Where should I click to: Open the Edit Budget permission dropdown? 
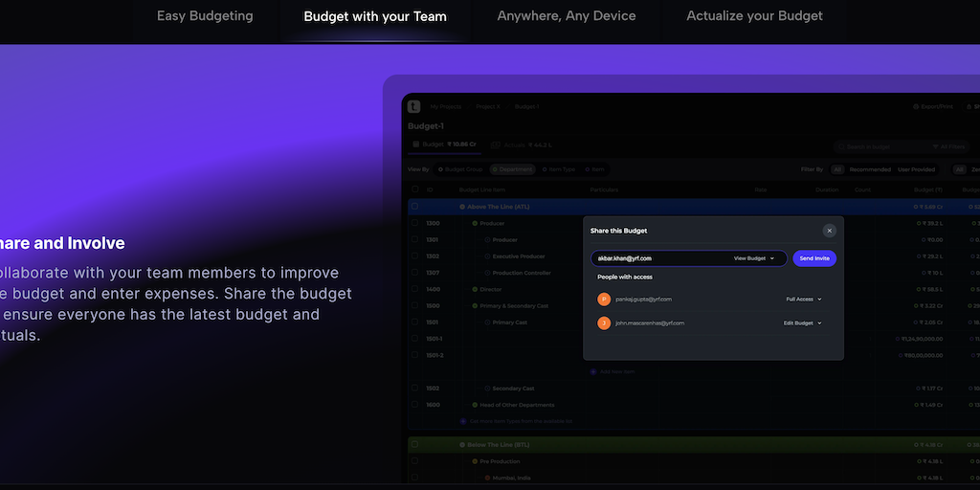tap(802, 323)
